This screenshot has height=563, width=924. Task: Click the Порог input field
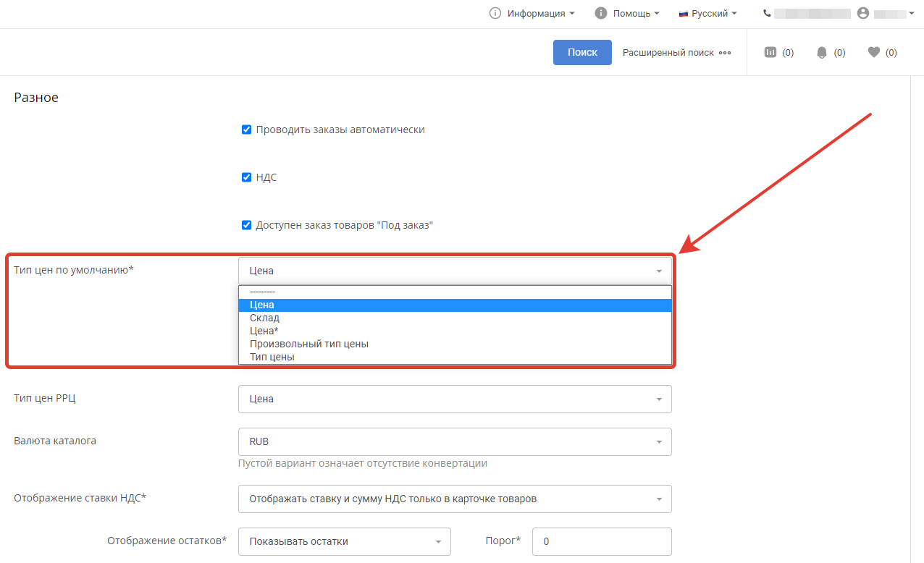pos(601,541)
